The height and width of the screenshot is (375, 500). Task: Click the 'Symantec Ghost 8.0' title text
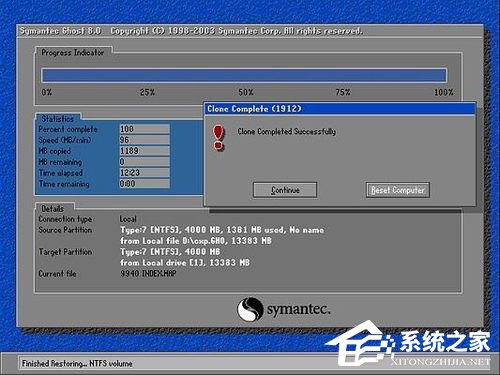60,31
